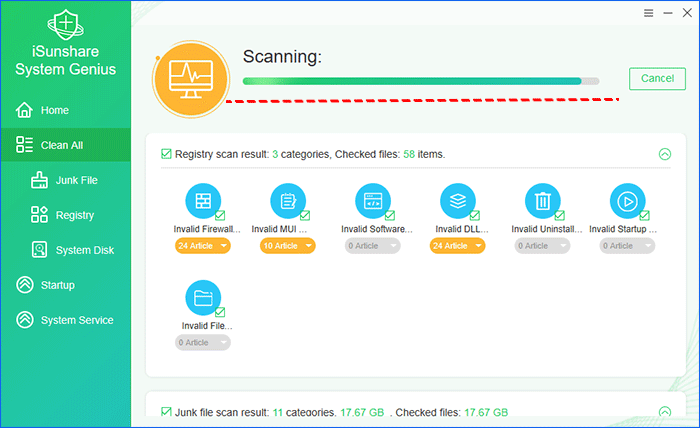This screenshot has width=700, height=428.
Task: Click the Invalid Software code window icon
Action: 373,201
